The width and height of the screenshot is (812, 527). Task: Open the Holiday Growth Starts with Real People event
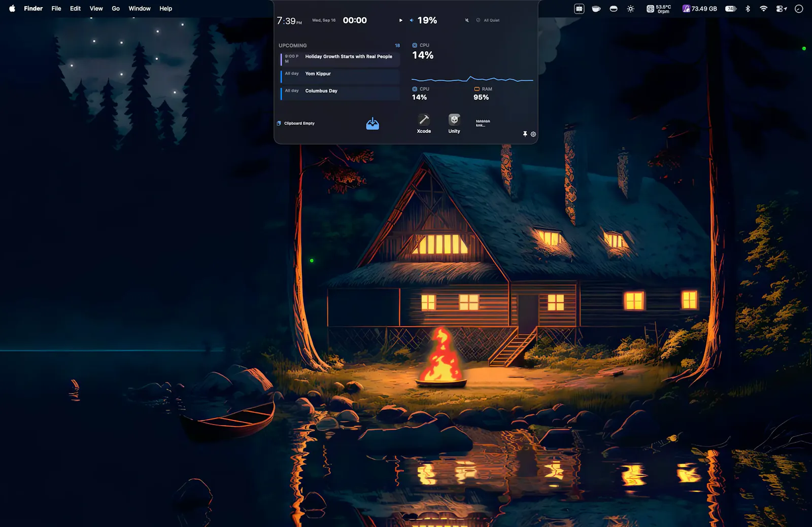click(x=340, y=59)
